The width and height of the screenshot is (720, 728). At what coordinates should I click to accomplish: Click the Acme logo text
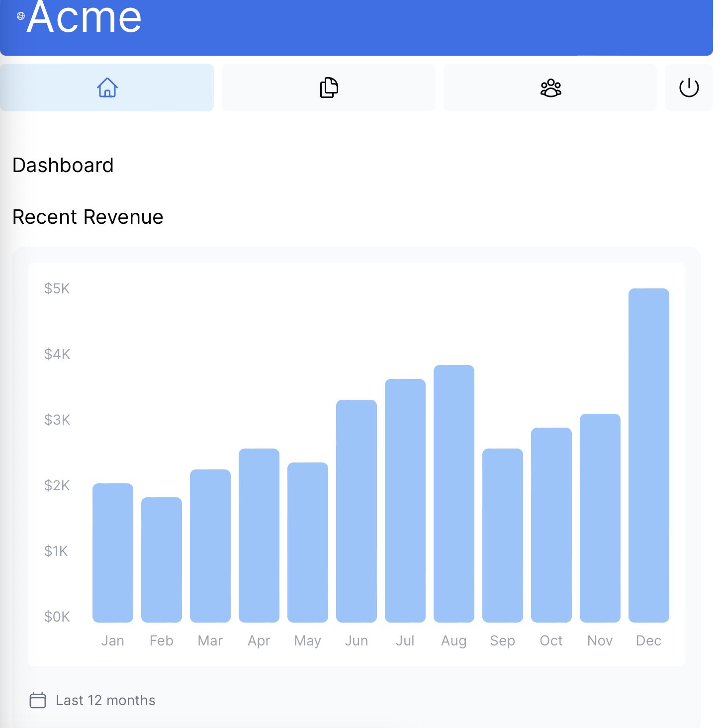pos(84,18)
